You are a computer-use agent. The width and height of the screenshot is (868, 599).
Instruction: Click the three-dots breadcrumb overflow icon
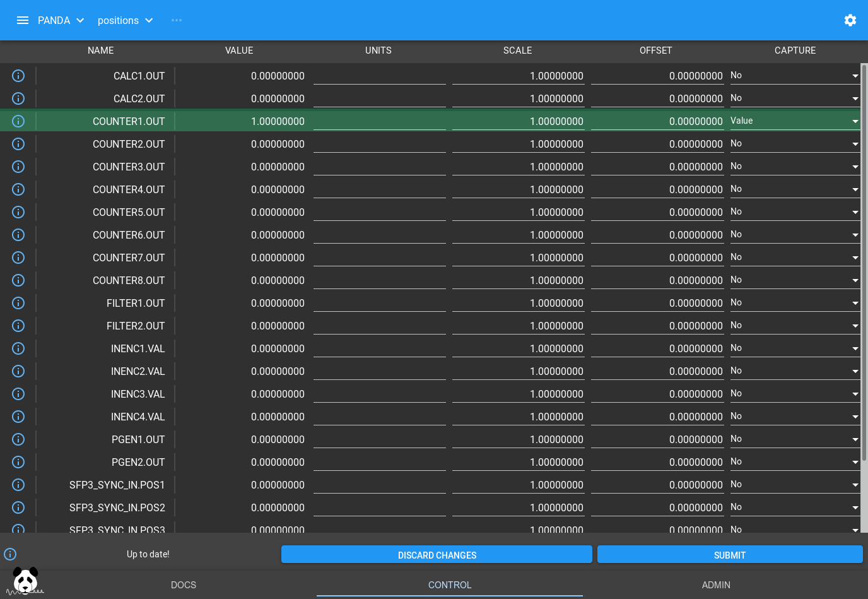[x=177, y=20]
